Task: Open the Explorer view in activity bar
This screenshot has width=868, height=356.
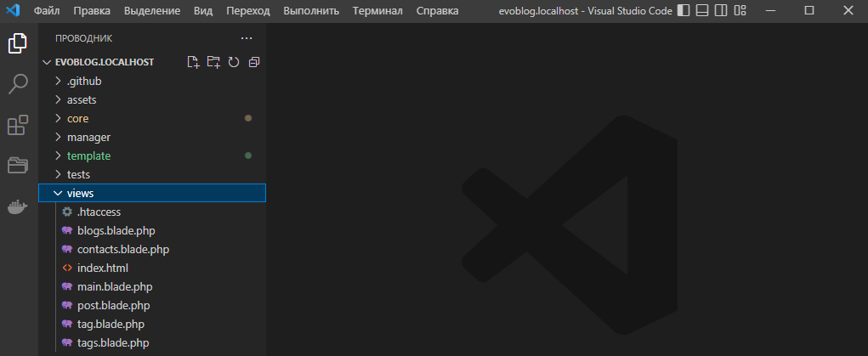Action: click(x=18, y=43)
